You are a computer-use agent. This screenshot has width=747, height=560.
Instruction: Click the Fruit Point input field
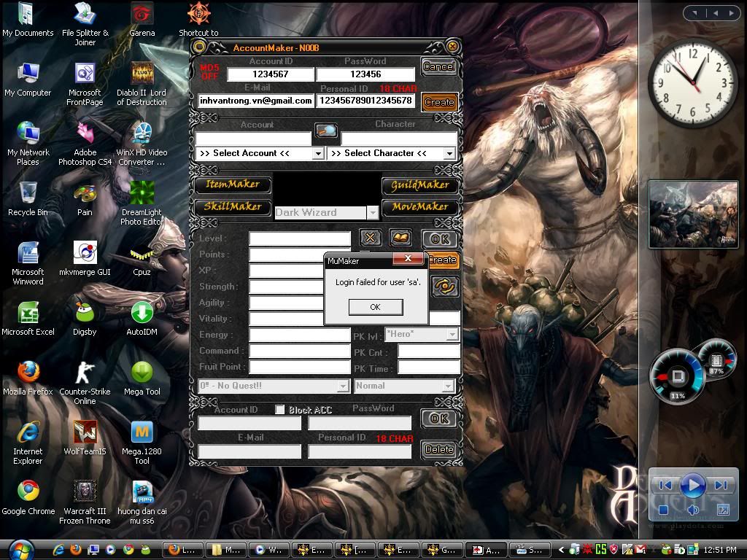[x=300, y=367]
